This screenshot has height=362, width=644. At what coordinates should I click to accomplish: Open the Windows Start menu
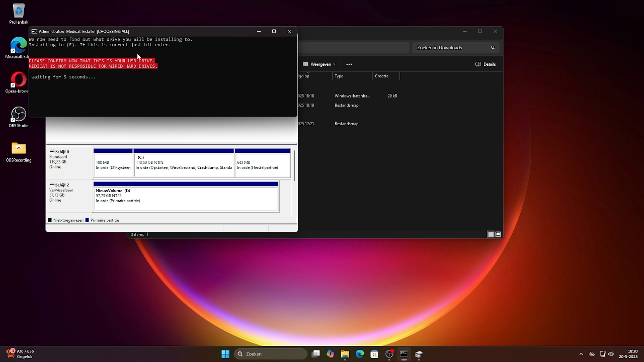pyautogui.click(x=225, y=354)
